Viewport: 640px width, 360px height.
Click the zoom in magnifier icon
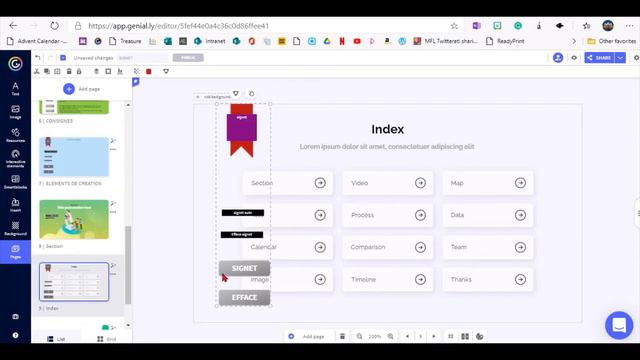[391, 336]
